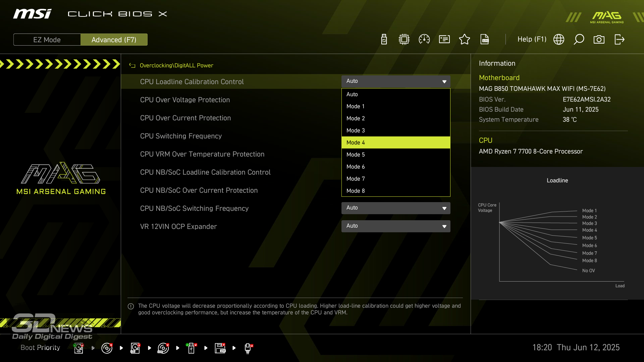This screenshot has height=362, width=644.
Task: Choose Mode 3 from the list
Action: pos(396,130)
